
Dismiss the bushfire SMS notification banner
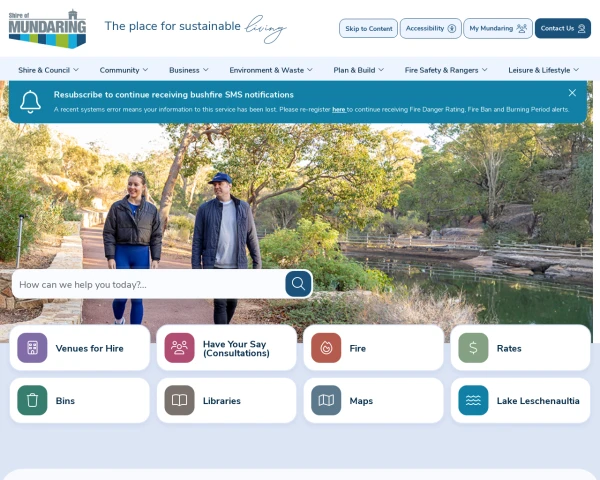pyautogui.click(x=572, y=93)
